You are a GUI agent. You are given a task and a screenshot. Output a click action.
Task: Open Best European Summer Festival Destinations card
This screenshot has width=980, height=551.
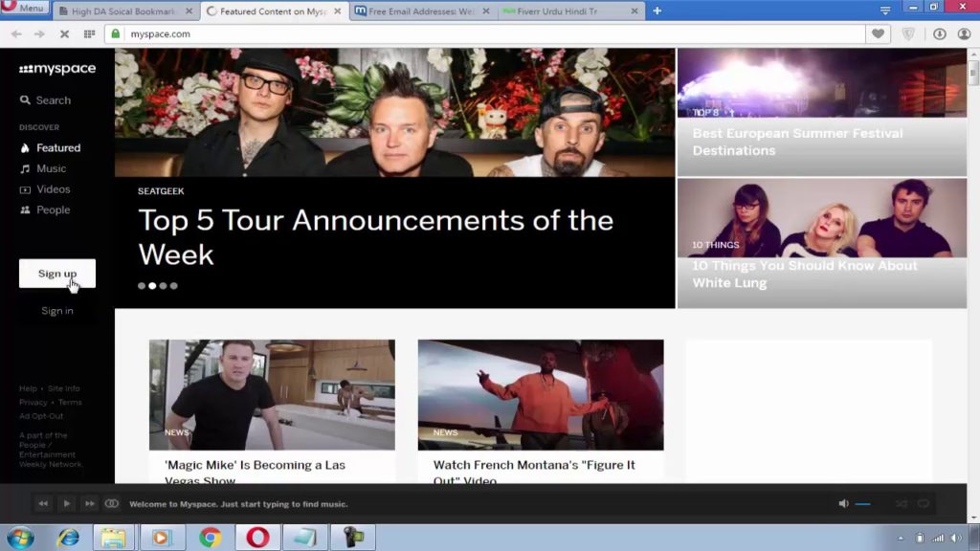coord(822,113)
